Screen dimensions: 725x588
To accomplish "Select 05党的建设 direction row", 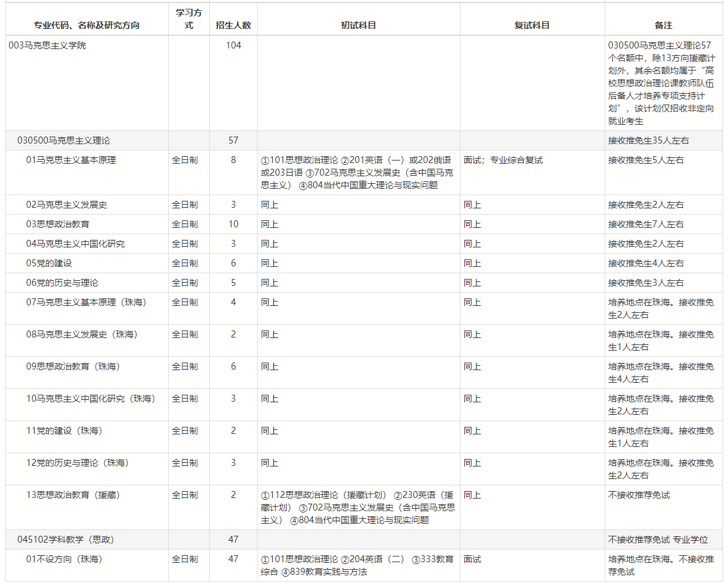I will pyautogui.click(x=363, y=263).
